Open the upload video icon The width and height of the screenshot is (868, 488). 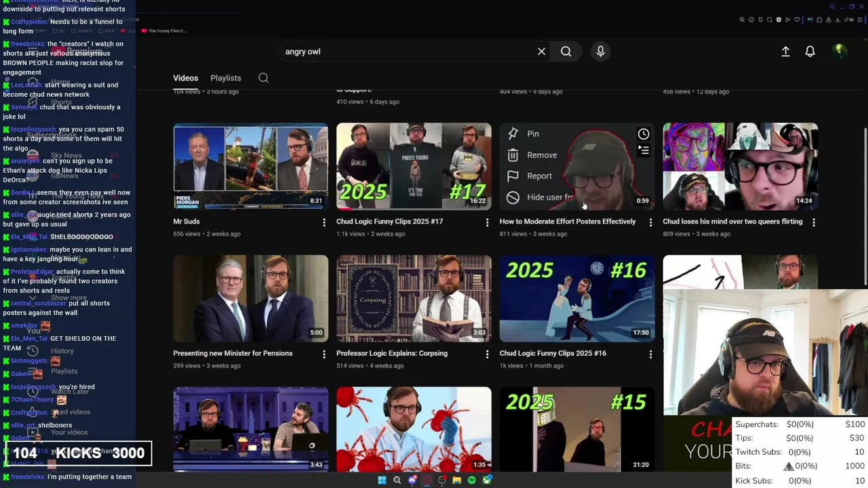tap(785, 52)
